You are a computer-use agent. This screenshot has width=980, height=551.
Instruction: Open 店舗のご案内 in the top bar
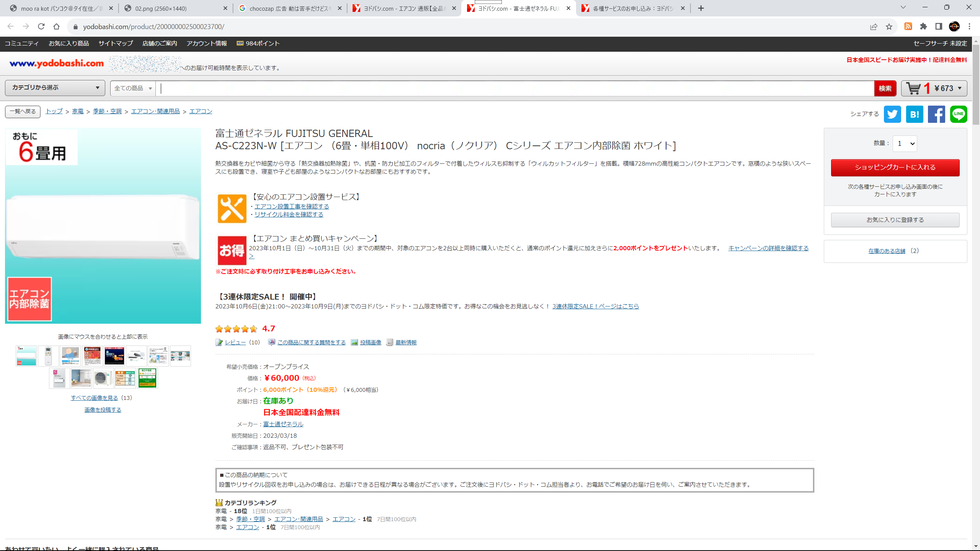160,44
